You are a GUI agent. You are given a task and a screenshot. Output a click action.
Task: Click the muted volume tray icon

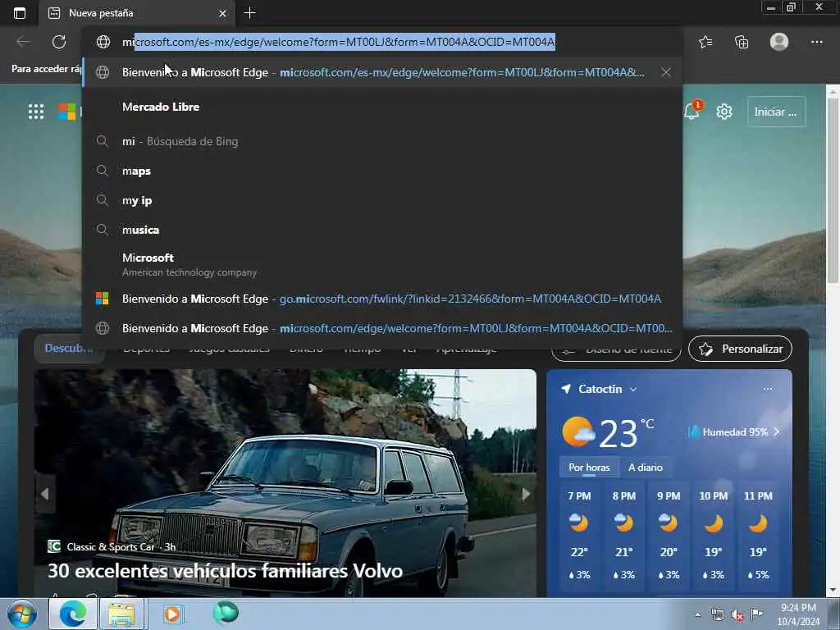click(x=737, y=615)
